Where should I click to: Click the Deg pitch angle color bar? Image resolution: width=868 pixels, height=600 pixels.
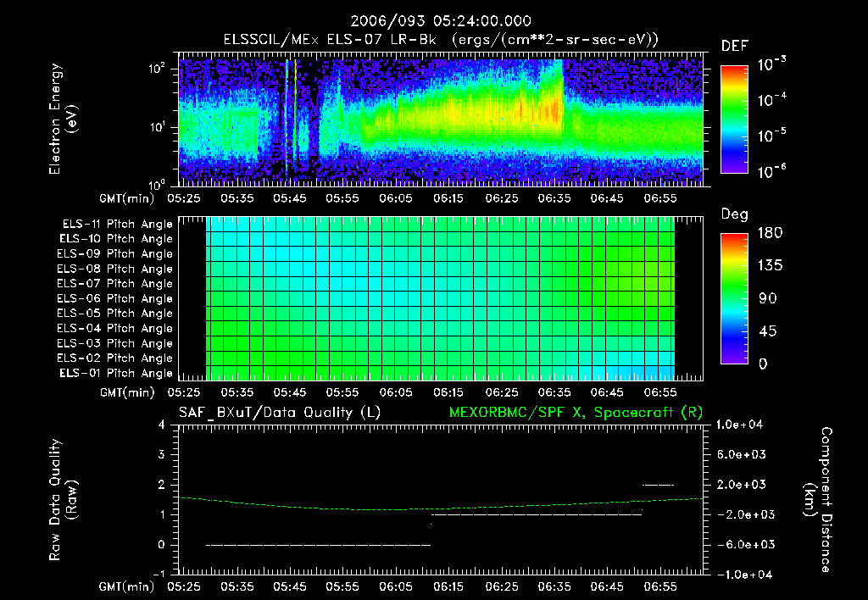coord(734,298)
